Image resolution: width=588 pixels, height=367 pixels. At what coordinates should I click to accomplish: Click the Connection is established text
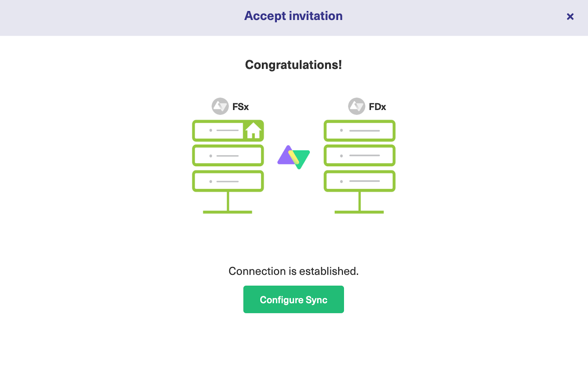294,271
